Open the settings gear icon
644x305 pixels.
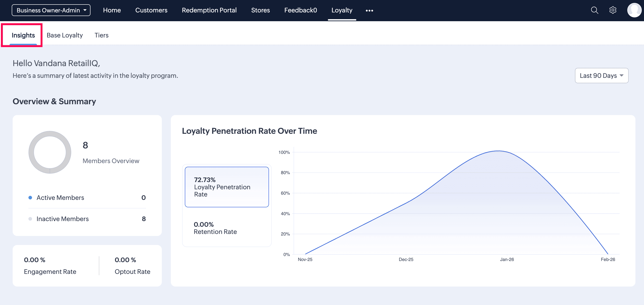coord(613,10)
